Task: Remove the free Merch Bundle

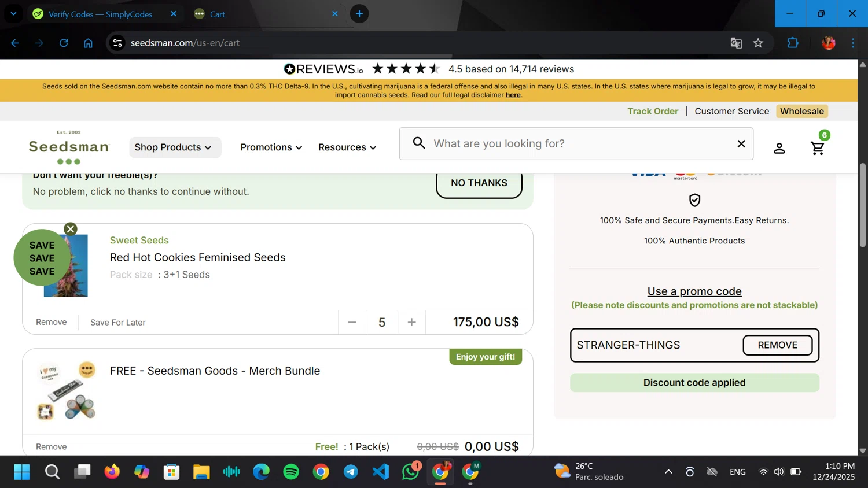Action: coord(51,447)
